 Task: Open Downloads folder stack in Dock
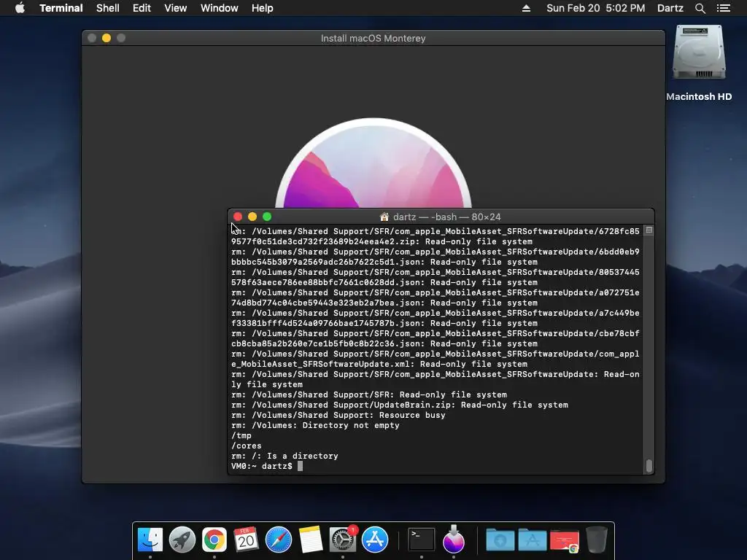(x=500, y=540)
